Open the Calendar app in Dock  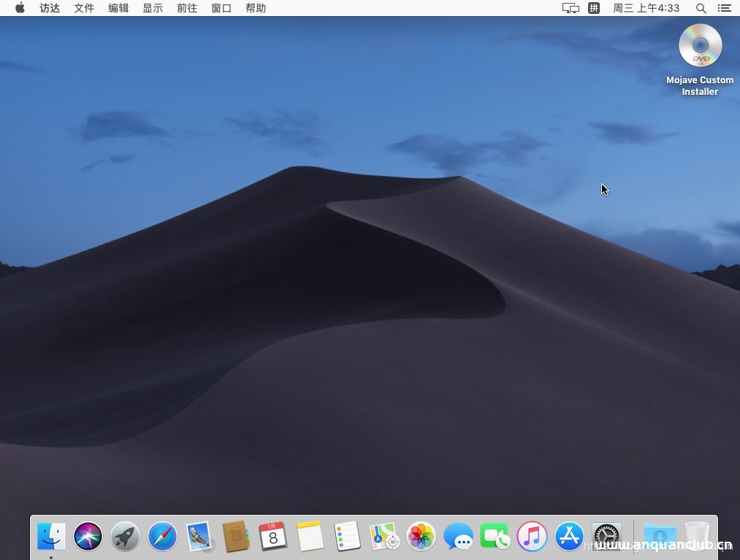point(273,537)
